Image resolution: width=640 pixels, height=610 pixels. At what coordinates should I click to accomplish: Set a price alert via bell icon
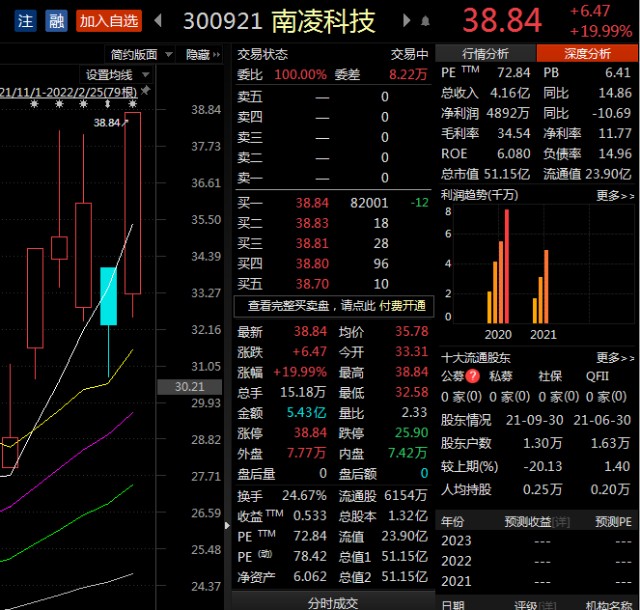click(x=425, y=20)
